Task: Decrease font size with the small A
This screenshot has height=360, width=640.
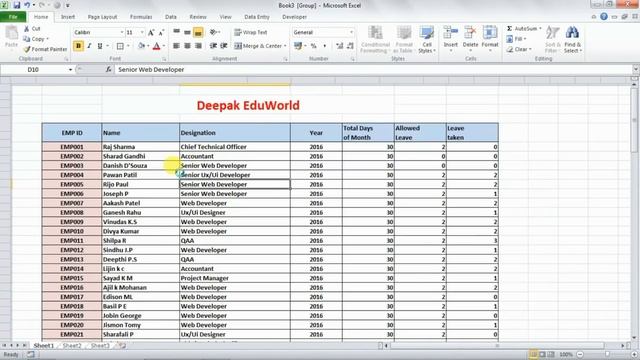Action: pyautogui.click(x=161, y=32)
